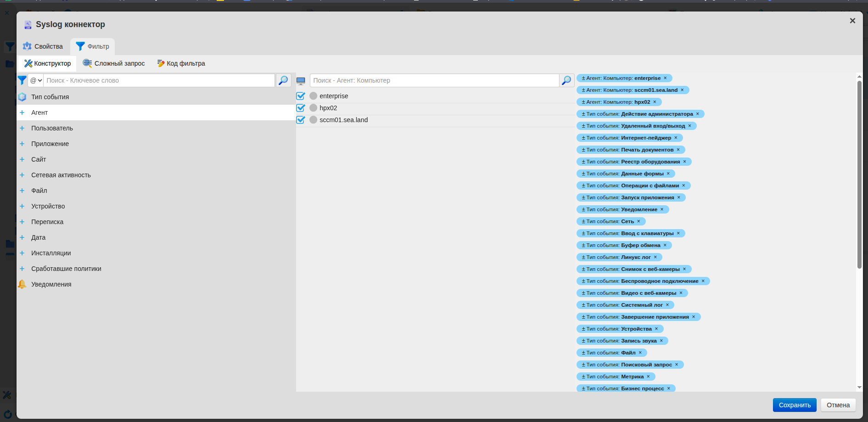Toggle include/exclude on 'Устройства' tag
The height and width of the screenshot is (422, 868).
coord(583,329)
